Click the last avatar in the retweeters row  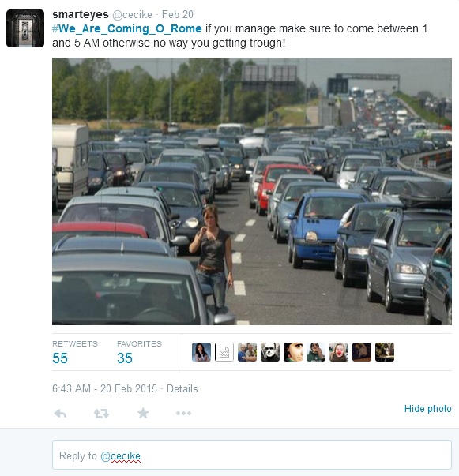tap(385, 352)
